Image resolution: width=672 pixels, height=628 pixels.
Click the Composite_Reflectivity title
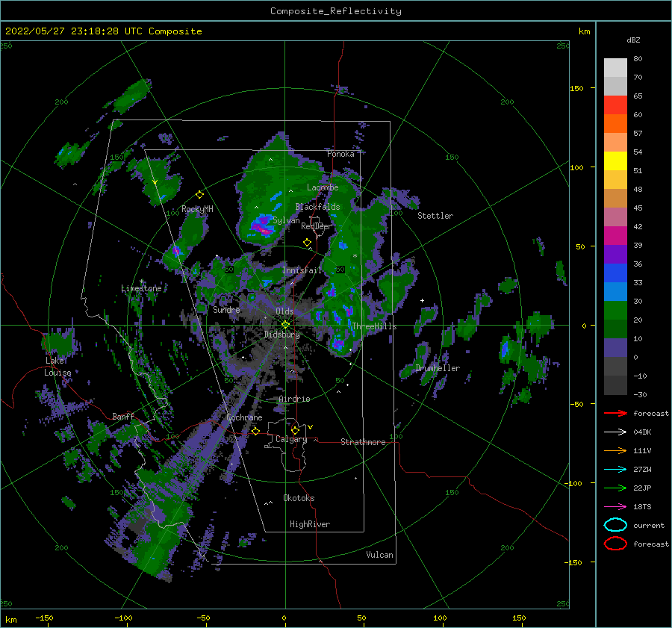coord(336,11)
